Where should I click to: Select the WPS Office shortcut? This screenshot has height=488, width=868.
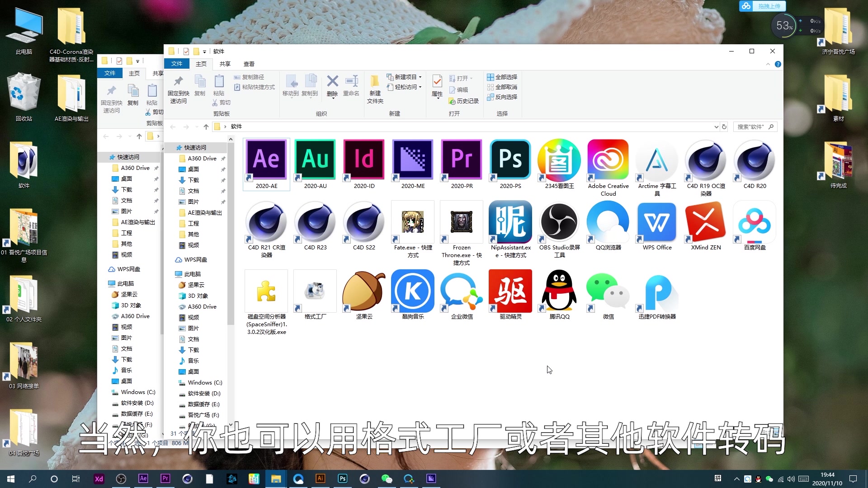[657, 226]
